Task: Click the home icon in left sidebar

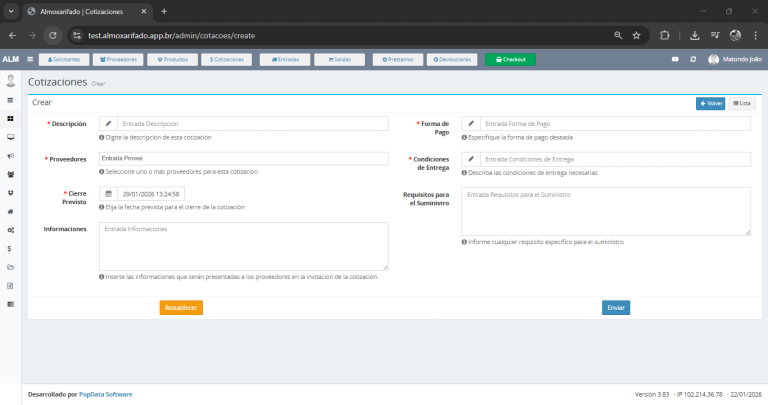Action: click(x=10, y=211)
